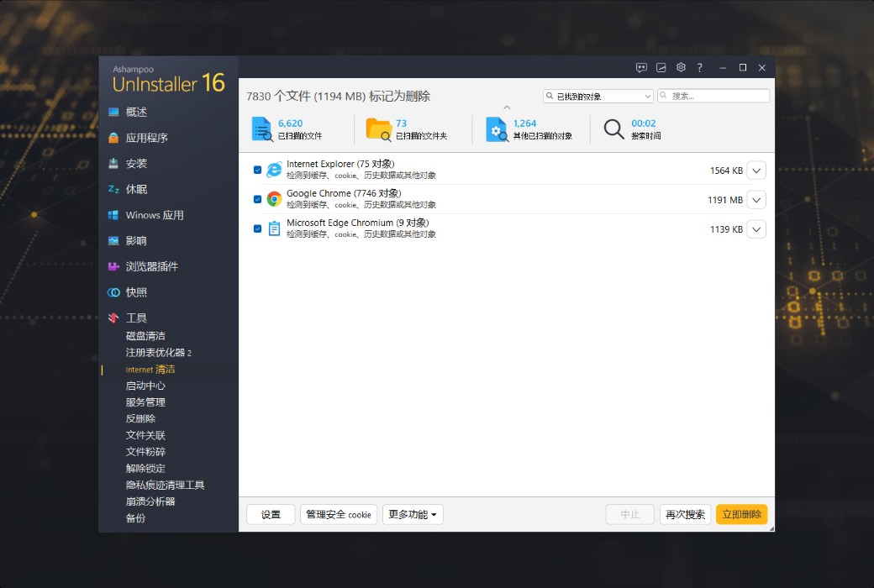874x588 pixels.
Task: Click 管理安全 cookie button
Action: coord(339,514)
